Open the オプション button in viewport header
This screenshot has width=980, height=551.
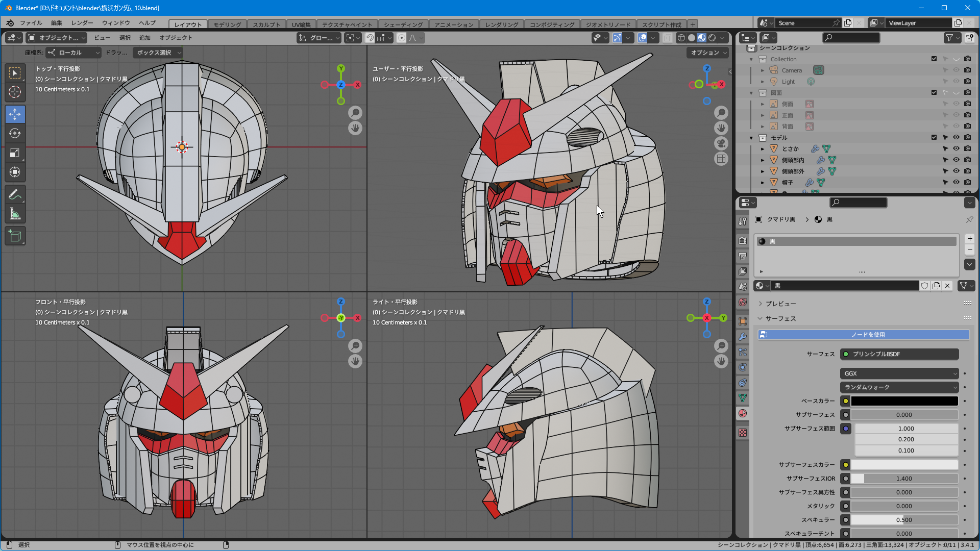tap(707, 53)
